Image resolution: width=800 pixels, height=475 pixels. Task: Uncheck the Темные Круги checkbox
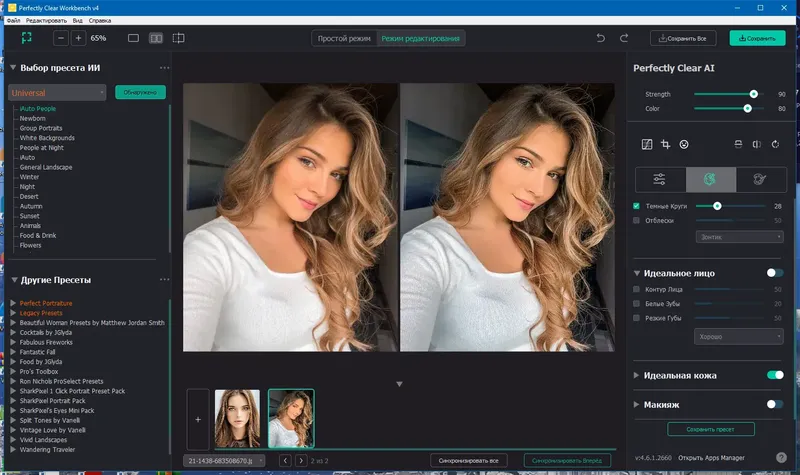point(636,206)
